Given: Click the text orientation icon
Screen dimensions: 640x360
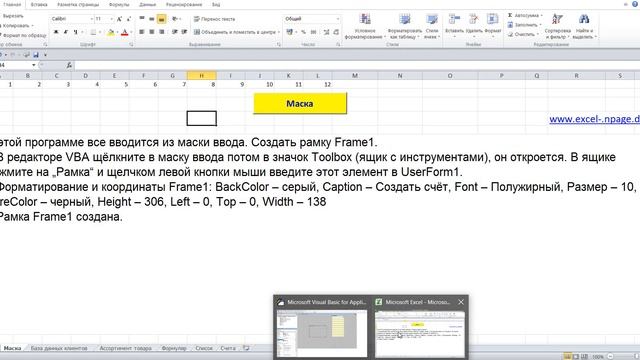Looking at the screenshot, I should click(x=175, y=19).
